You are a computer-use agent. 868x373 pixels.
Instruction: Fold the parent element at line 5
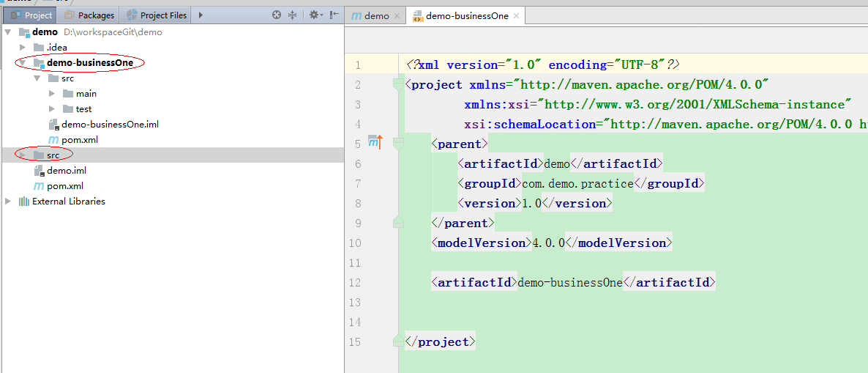tap(398, 144)
